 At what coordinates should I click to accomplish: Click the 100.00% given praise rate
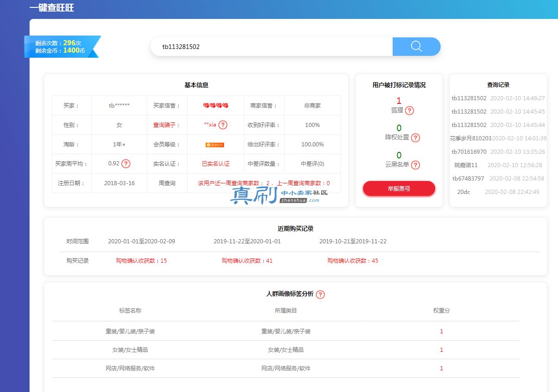312,145
